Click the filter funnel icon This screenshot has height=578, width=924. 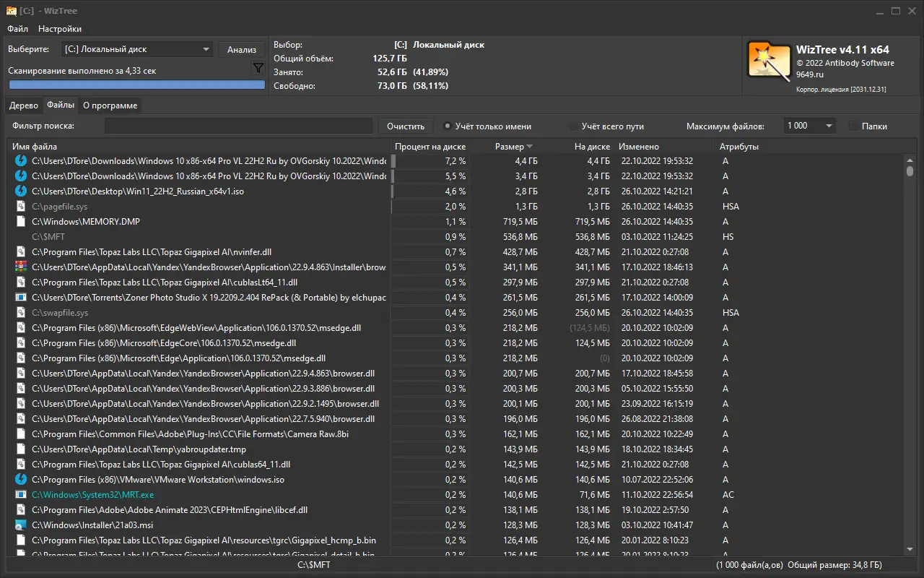pyautogui.click(x=258, y=68)
